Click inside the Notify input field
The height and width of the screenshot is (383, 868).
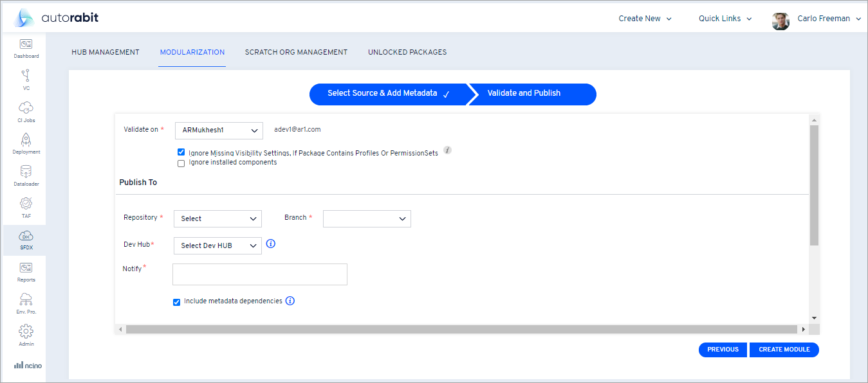(x=259, y=274)
